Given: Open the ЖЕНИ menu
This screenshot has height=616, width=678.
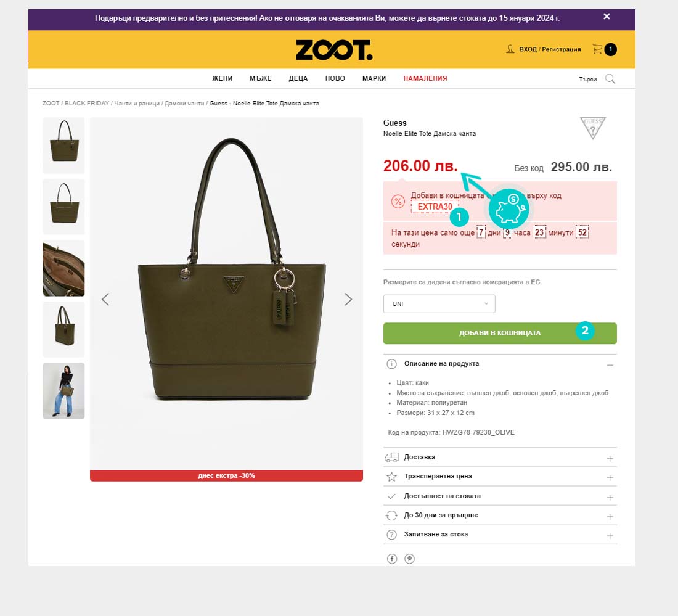Looking at the screenshot, I should pyautogui.click(x=223, y=78).
